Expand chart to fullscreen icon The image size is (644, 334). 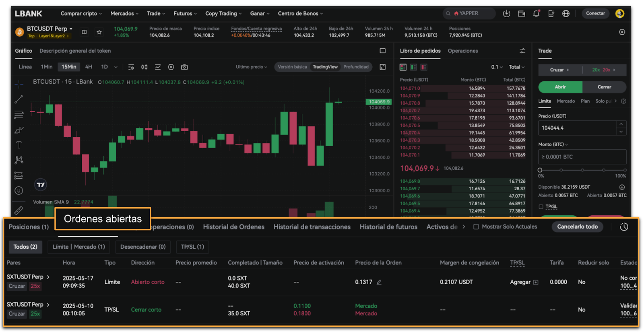pos(383,67)
